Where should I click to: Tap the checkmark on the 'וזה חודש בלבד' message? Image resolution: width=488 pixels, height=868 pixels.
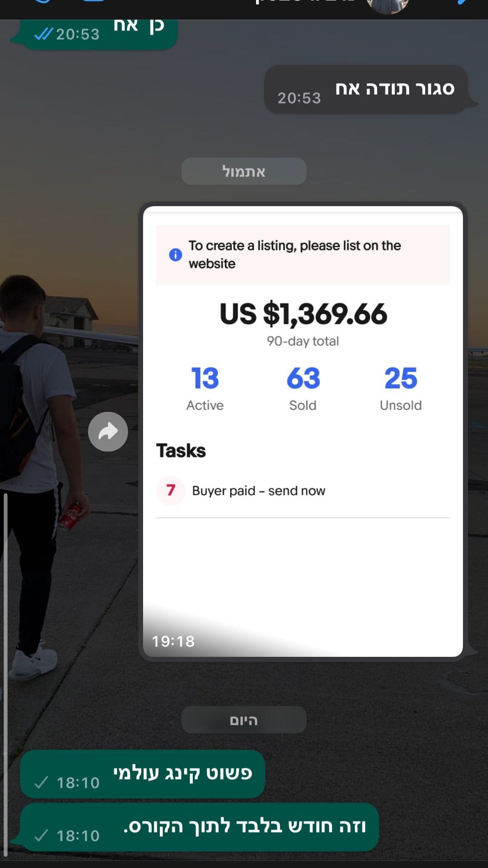click(x=41, y=835)
